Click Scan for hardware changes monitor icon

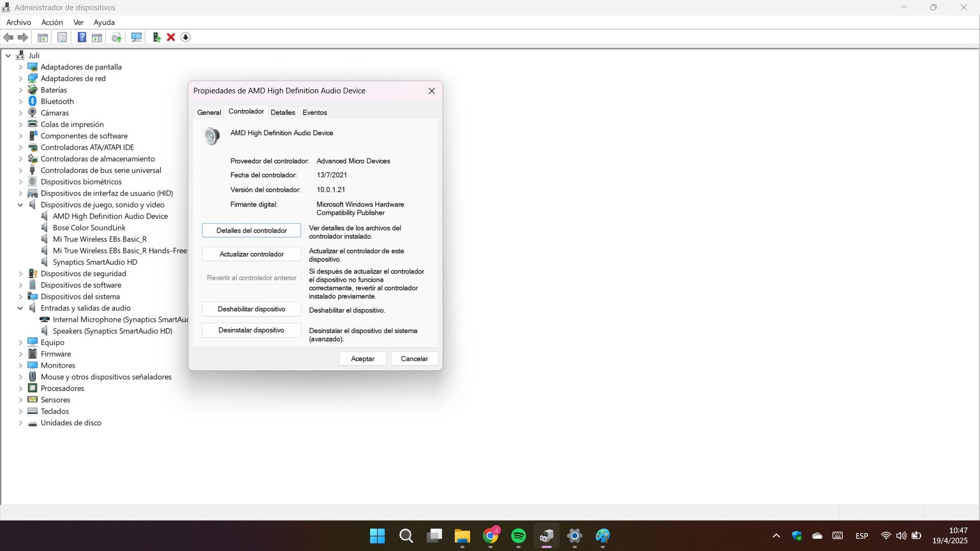pyautogui.click(x=136, y=37)
